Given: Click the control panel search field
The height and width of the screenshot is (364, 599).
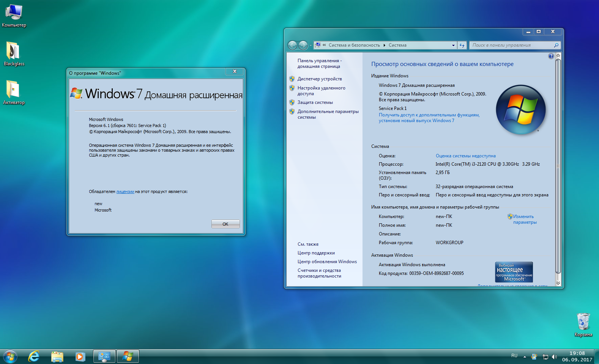Looking at the screenshot, I should [512, 45].
